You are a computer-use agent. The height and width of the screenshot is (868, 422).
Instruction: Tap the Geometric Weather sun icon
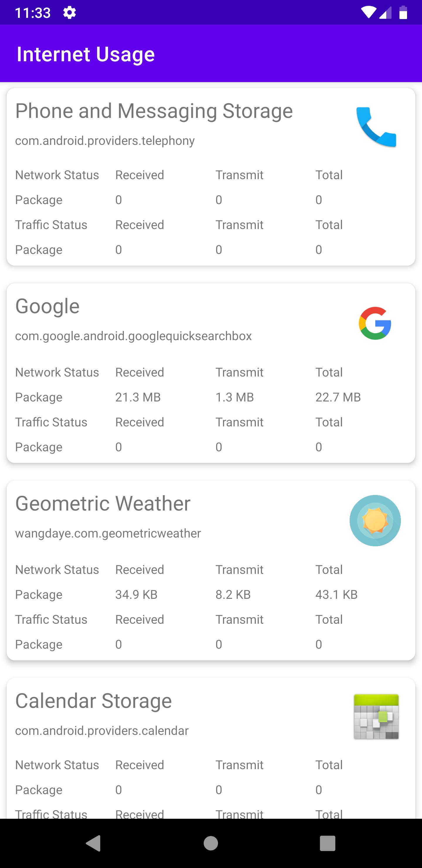coord(375,521)
